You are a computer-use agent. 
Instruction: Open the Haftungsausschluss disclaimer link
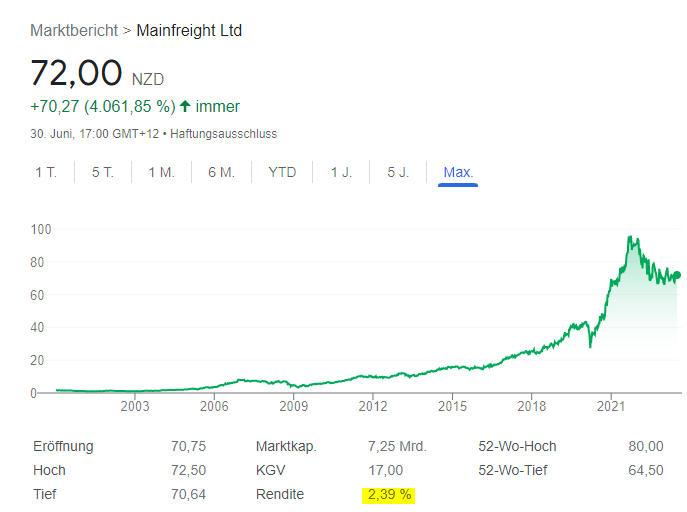coord(224,134)
